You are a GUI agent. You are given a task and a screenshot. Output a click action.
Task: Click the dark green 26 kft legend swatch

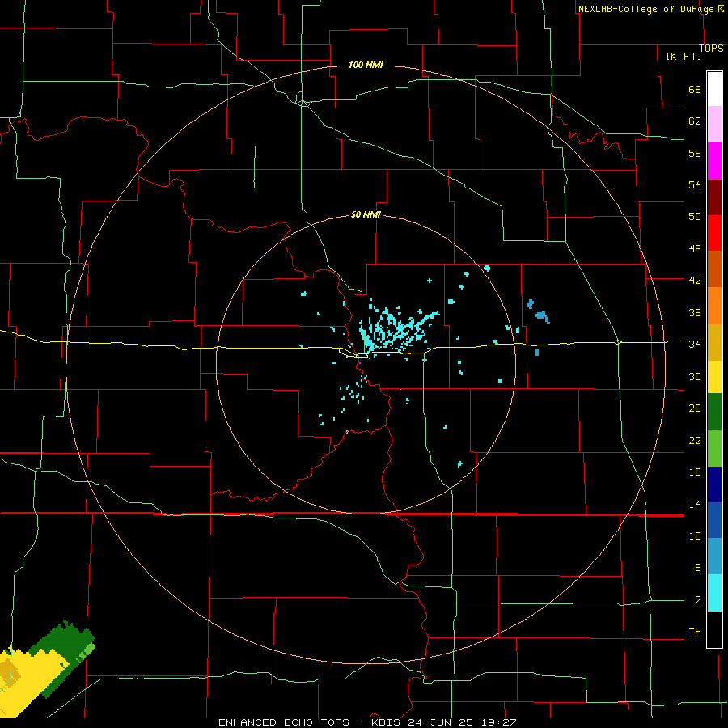tap(714, 412)
